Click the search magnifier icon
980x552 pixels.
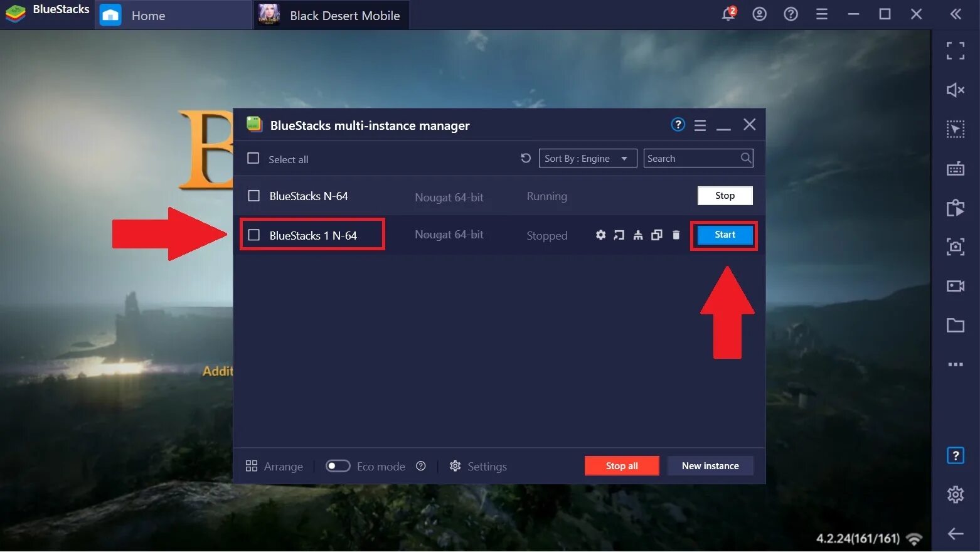745,158
